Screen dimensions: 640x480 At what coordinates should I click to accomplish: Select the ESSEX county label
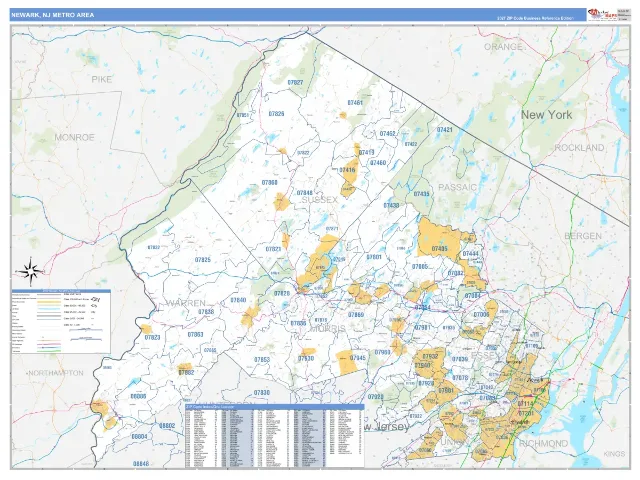click(x=485, y=356)
